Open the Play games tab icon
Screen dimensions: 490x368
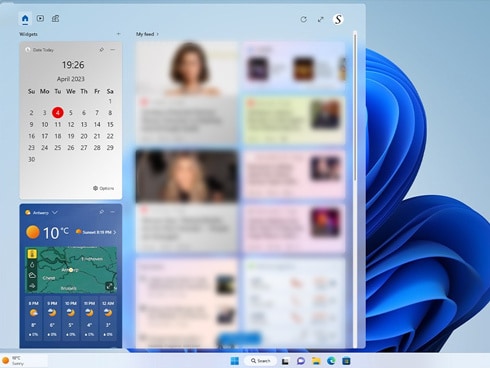click(x=55, y=19)
